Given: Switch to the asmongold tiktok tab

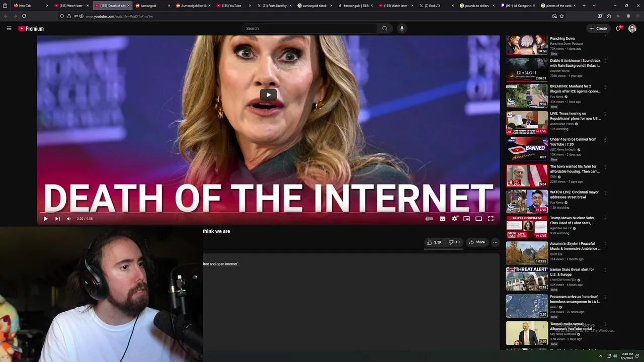Looking at the screenshot, I should 314,6.
